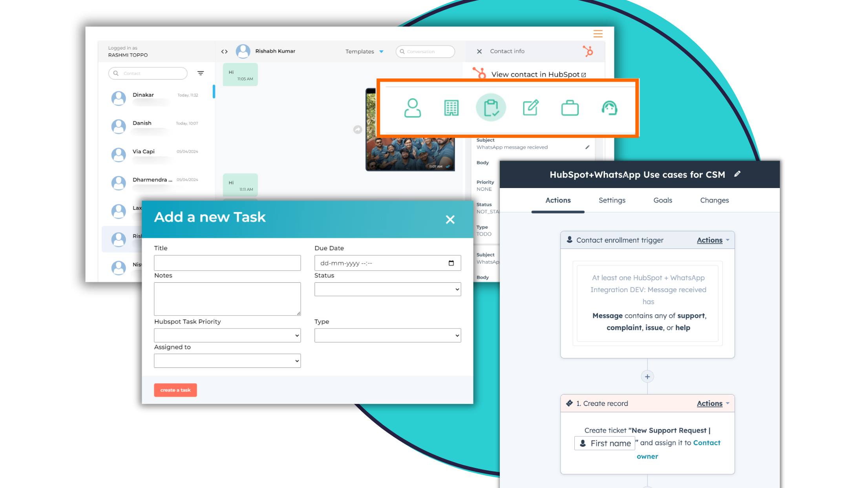Click the Hi message sent at 11:05 AM

[240, 75]
